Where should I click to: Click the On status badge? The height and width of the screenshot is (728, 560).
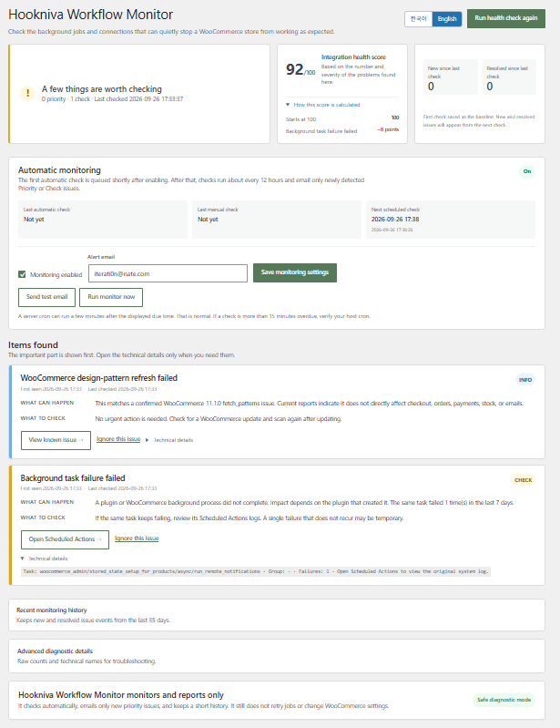pyautogui.click(x=527, y=171)
